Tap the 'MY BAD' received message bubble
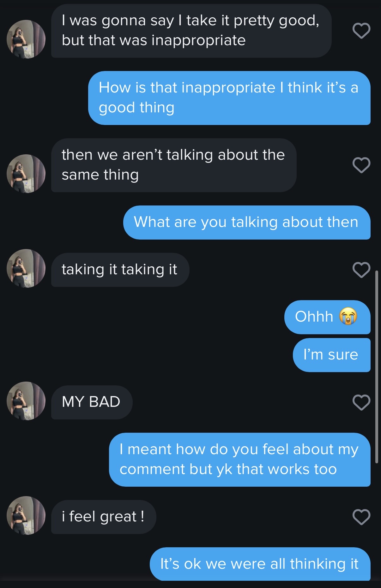The image size is (381, 588). point(92,402)
